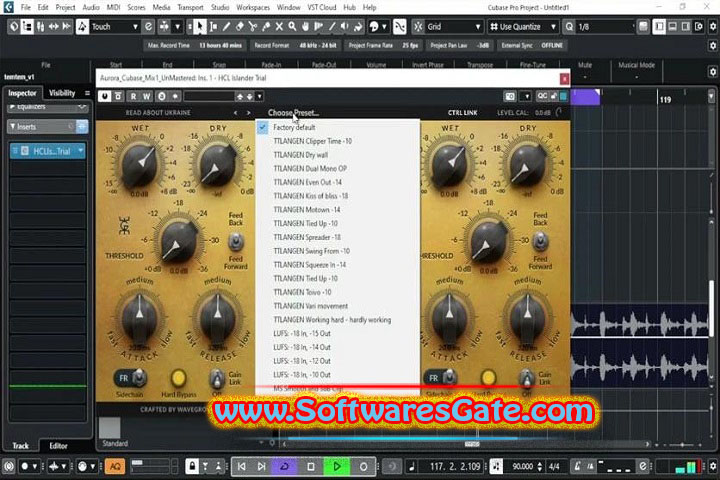
Task: Open the VST Cloud menu
Action: click(x=322, y=7)
